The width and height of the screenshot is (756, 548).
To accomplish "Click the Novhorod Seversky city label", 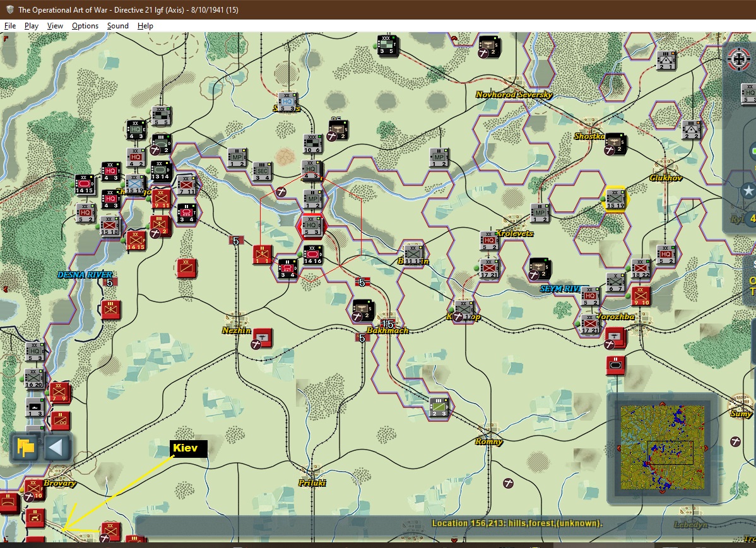I will [514, 95].
